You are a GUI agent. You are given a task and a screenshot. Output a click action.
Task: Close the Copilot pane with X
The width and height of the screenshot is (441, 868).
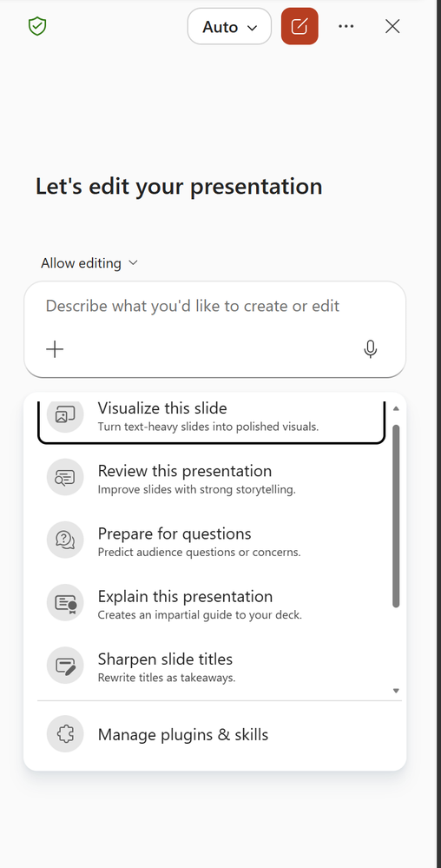point(392,26)
